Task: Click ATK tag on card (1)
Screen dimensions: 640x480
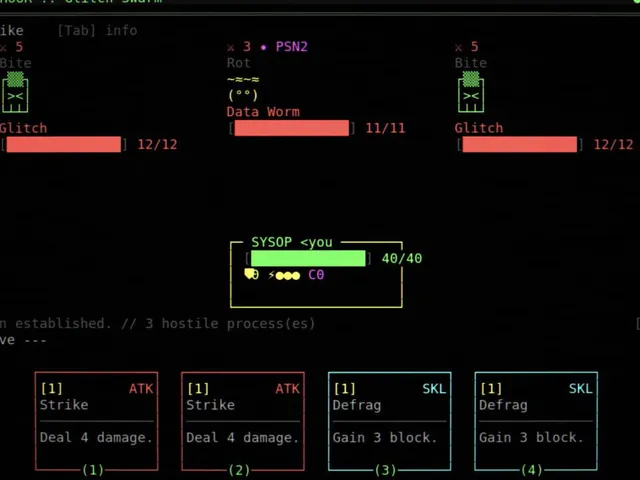Action: (x=141, y=389)
